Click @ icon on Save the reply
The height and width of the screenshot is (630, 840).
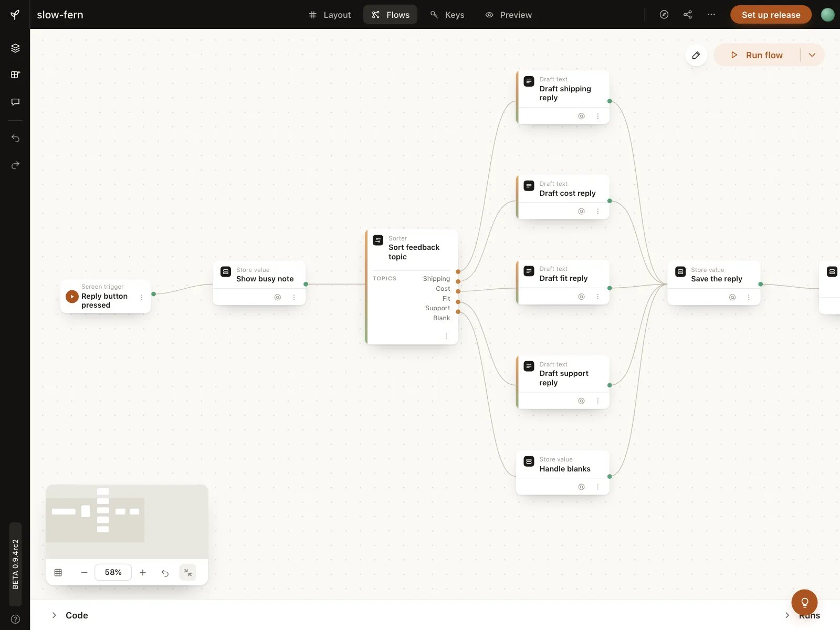[732, 297]
